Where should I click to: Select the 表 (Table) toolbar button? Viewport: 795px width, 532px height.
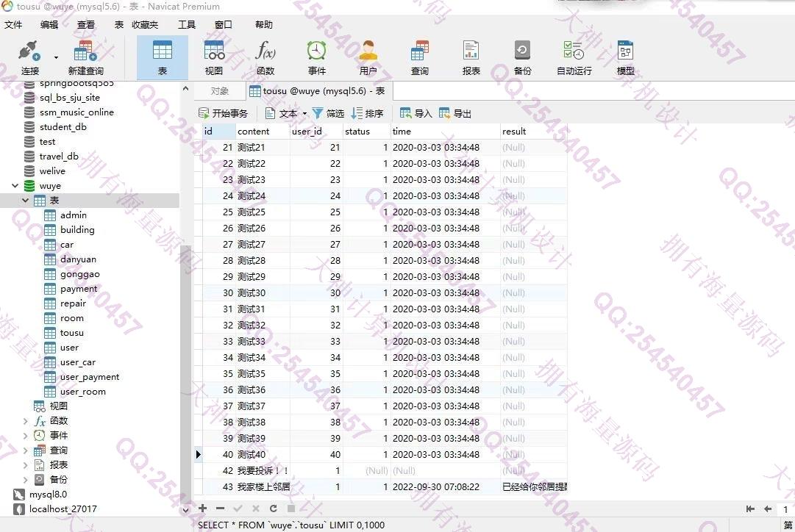[163, 58]
